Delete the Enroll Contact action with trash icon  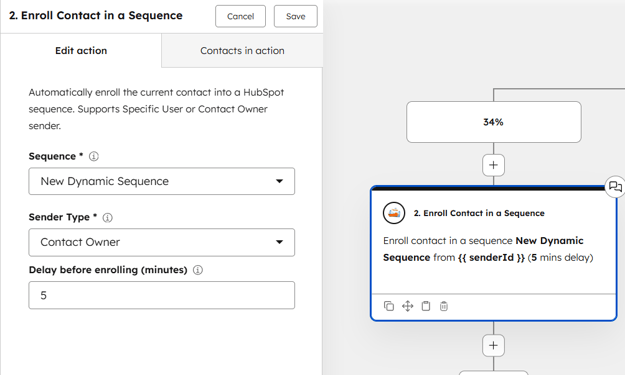pos(444,306)
